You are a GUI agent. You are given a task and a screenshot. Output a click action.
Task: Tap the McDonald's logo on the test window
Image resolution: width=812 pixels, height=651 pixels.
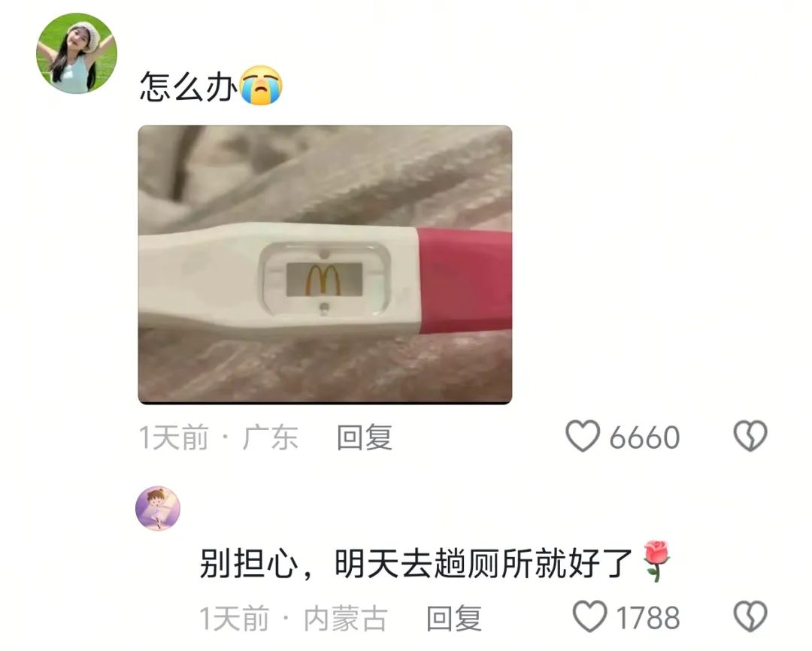pyautogui.click(x=323, y=280)
